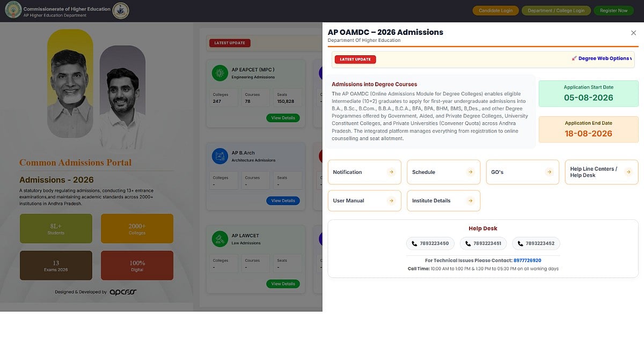
Task: Click the 100% Digital stat tile
Action: pos(137,265)
